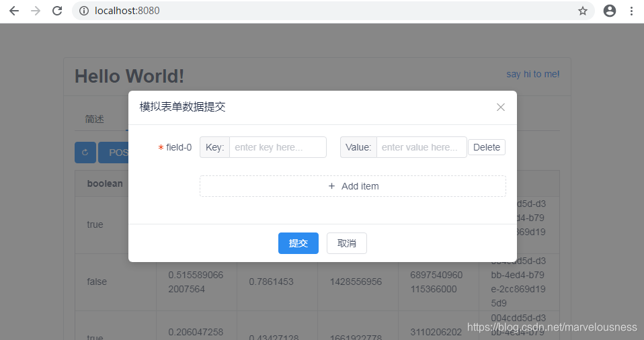
Task: Click the 0.5155890662007564 cell
Action: coord(196,282)
